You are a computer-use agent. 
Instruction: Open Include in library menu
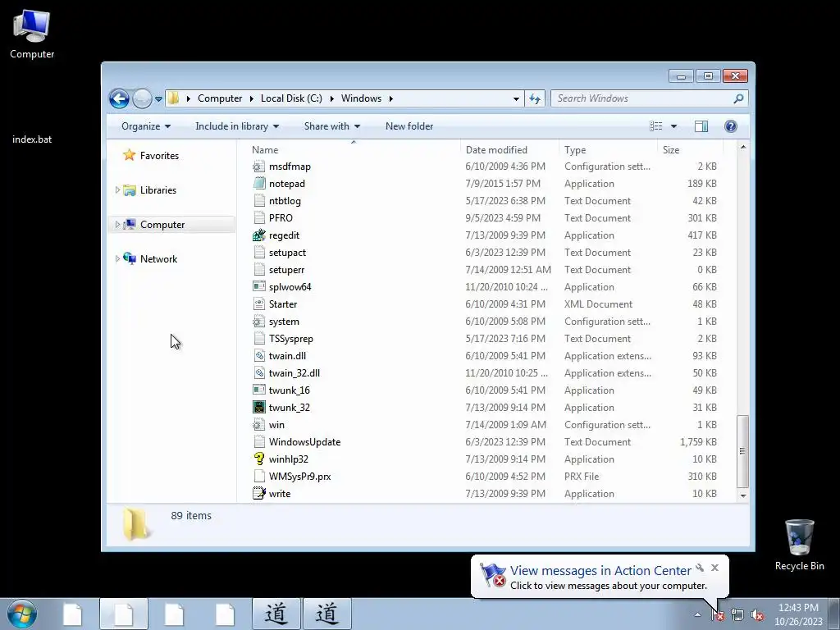237,126
